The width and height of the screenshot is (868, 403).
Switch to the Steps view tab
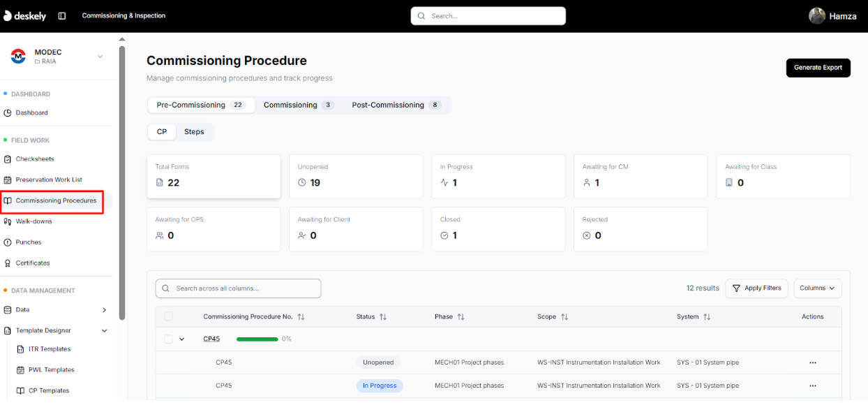coord(194,131)
